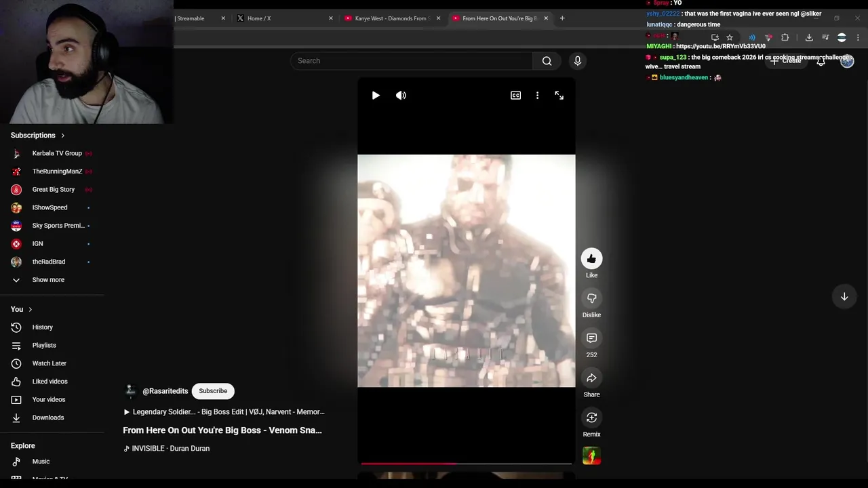Start voice search with microphone
This screenshot has width=868, height=488.
(577, 61)
